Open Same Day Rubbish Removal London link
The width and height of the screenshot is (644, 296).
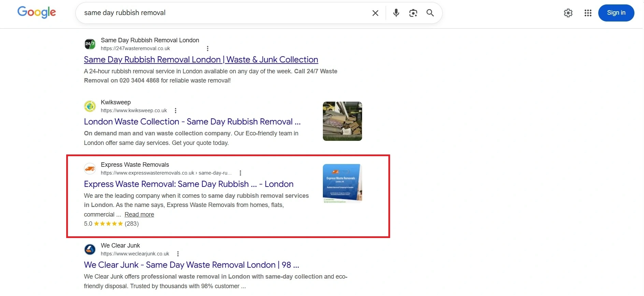pyautogui.click(x=201, y=60)
